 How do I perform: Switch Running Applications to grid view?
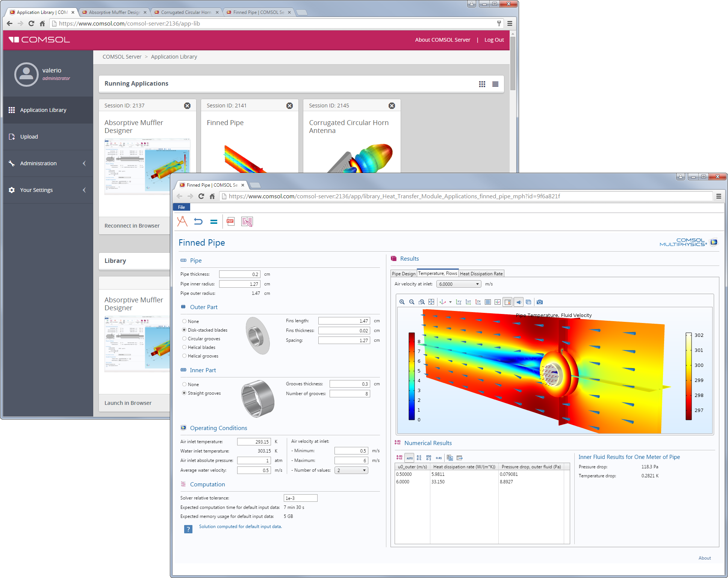tap(482, 84)
